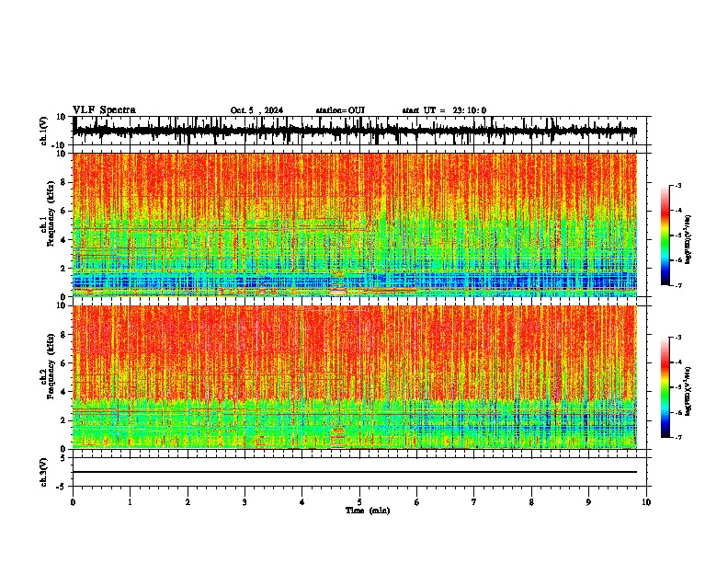Click time axis tick label '7'
Screen dimensions: 728x563
coord(474,502)
